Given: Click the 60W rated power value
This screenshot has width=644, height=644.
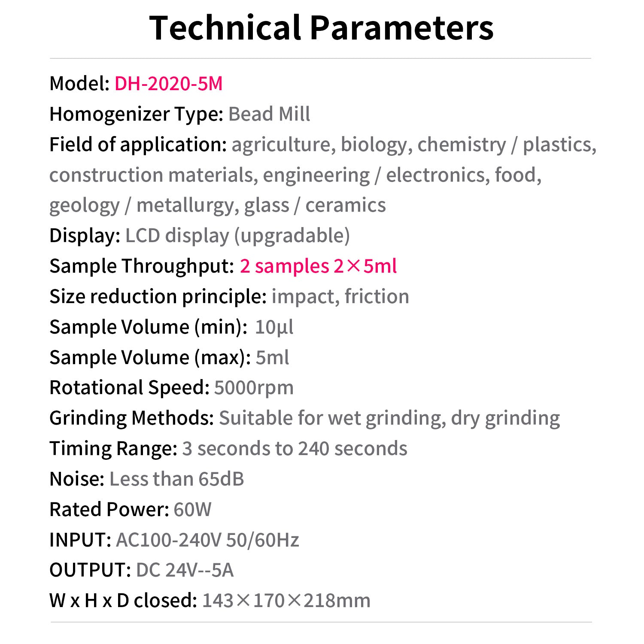Looking at the screenshot, I should tap(192, 510).
